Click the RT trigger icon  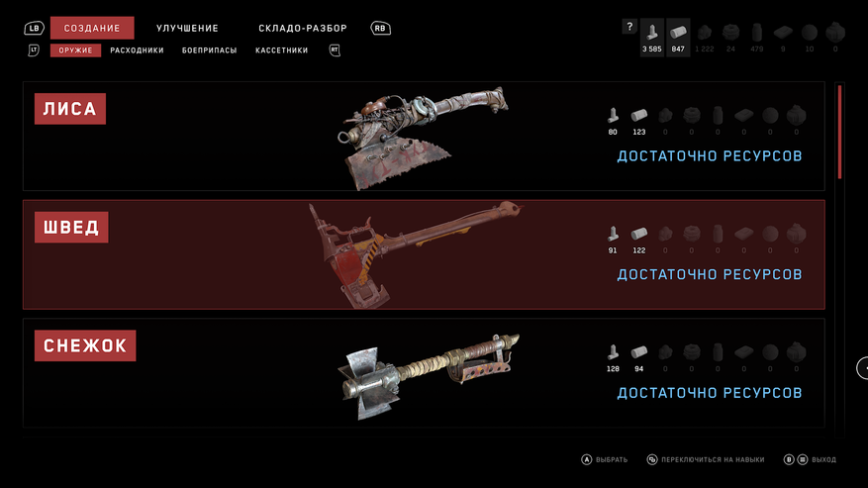[x=335, y=50]
